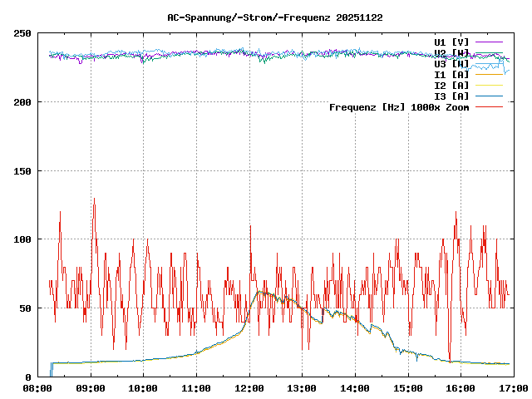Choose the I3 [A] legend label

pyautogui.click(x=451, y=96)
